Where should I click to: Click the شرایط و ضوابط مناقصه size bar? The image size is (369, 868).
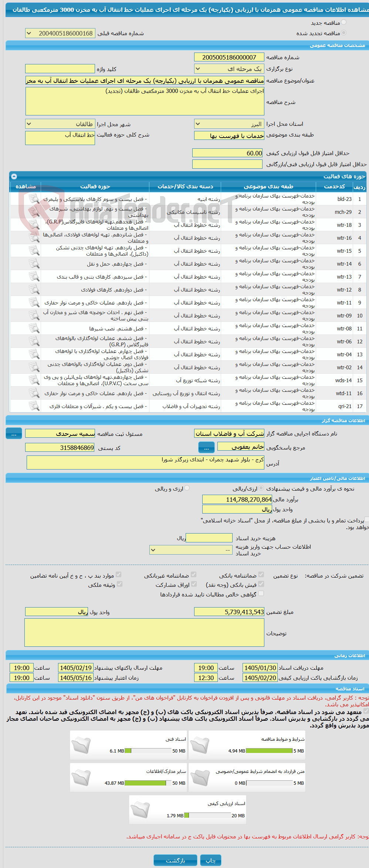(x=269, y=751)
